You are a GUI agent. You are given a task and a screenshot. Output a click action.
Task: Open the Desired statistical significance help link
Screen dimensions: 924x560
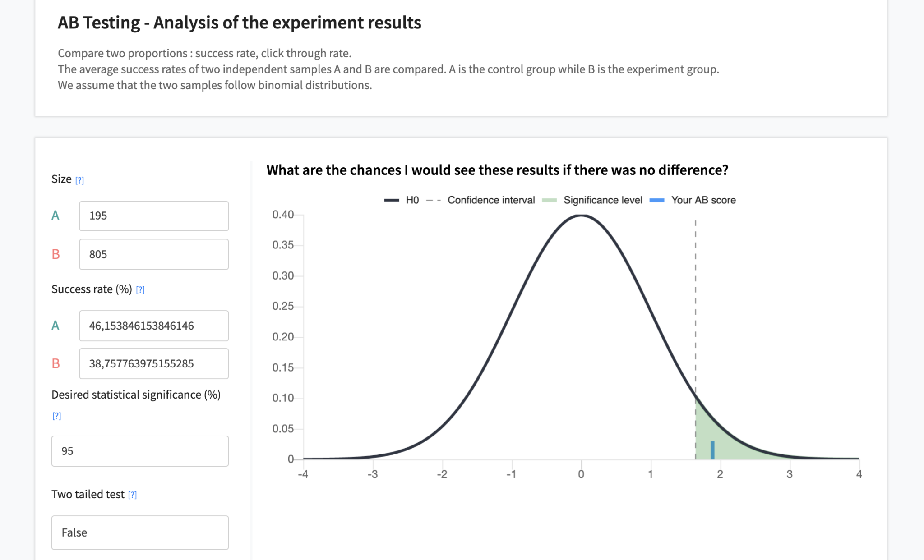point(56,415)
